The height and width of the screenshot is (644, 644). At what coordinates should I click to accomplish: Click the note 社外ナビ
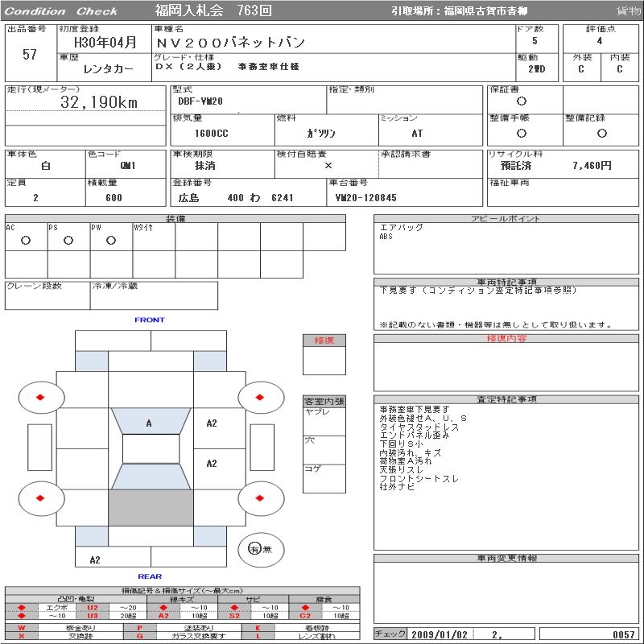(x=397, y=487)
